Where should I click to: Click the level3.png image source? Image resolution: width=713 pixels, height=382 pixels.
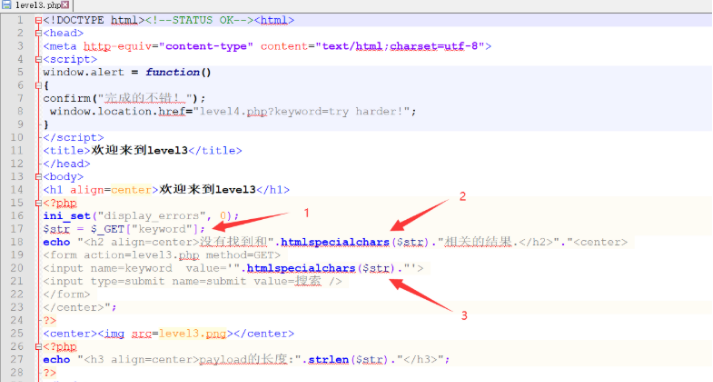tap(193, 334)
